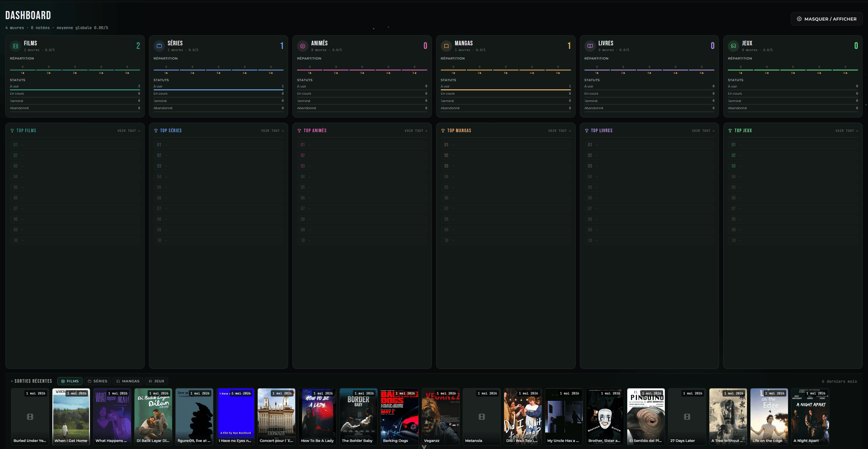This screenshot has height=449, width=868.
Task: Click the trophy icon beside Top Mangas
Action: click(x=443, y=131)
